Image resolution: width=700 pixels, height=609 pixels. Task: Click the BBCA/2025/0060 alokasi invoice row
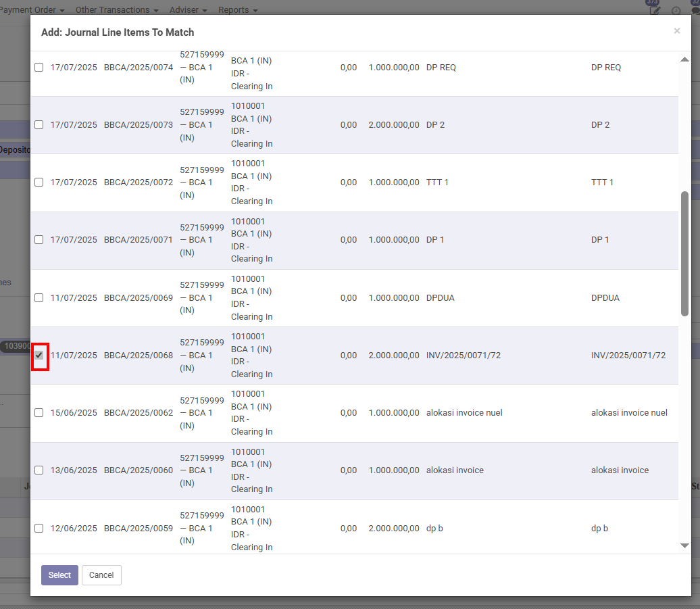click(338, 470)
